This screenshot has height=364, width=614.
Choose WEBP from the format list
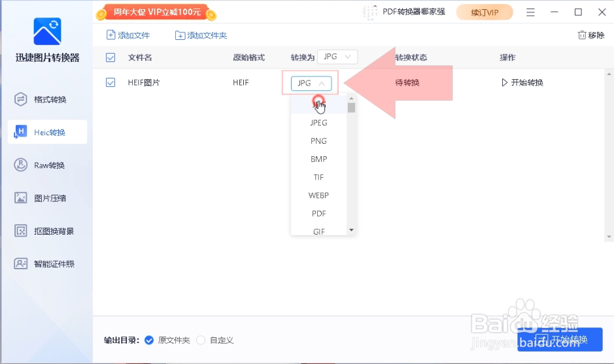[x=318, y=195]
